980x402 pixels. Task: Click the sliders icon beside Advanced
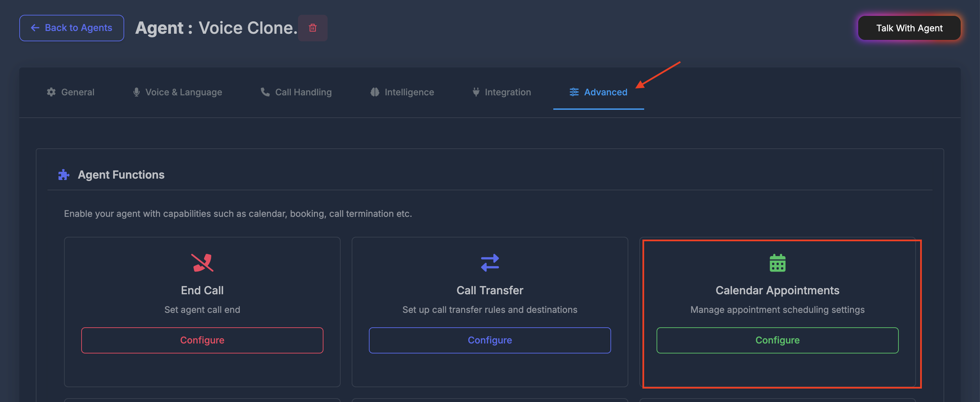point(574,92)
